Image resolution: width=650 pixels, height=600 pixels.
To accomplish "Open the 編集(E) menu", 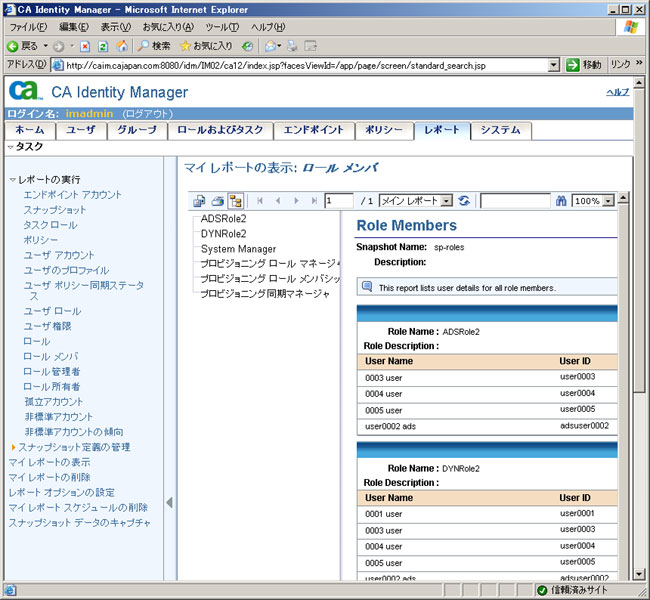I will 74,27.
